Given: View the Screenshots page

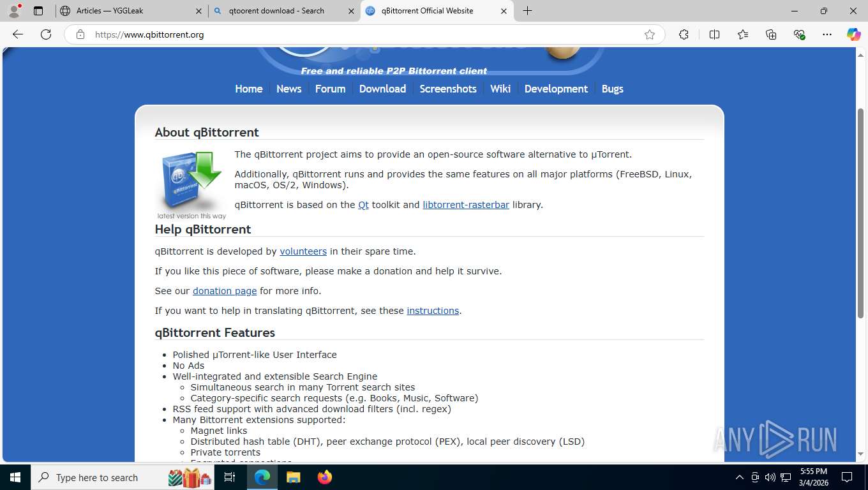Looking at the screenshot, I should 448,89.
